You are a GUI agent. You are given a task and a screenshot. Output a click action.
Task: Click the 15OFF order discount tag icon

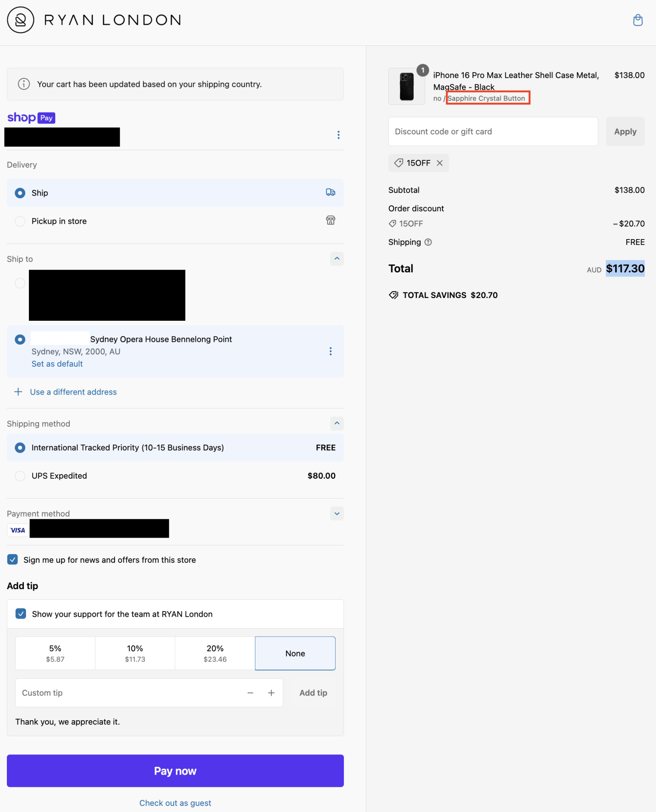[x=392, y=224]
